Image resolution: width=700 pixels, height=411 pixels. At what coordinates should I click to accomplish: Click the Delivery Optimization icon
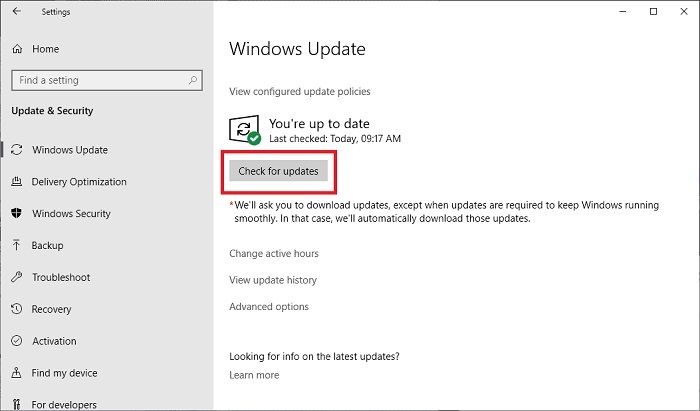17,181
